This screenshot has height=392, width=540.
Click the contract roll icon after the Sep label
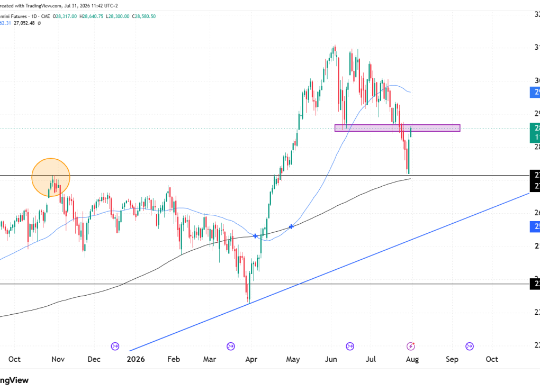pos(470,346)
